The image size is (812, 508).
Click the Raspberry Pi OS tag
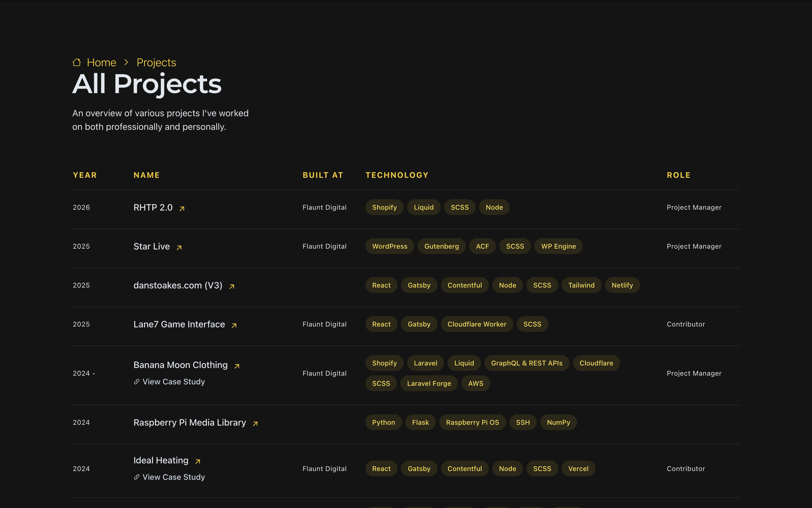click(473, 422)
